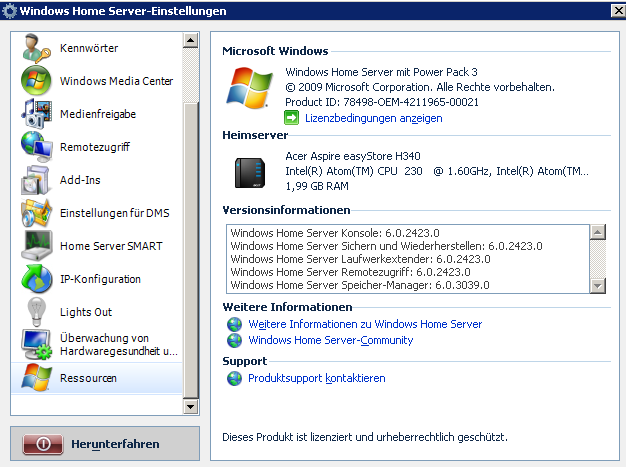
Task: Click Produktsupport kontaktieren link
Action: [x=317, y=378]
